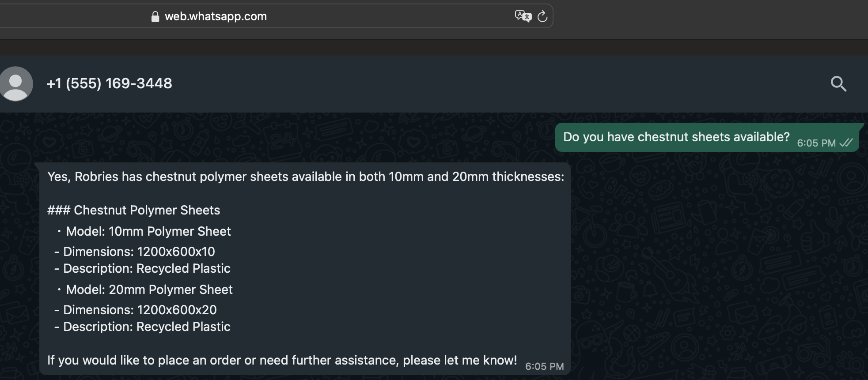The width and height of the screenshot is (868, 380).
Task: Click double check marks on sent message
Action: pos(846,143)
